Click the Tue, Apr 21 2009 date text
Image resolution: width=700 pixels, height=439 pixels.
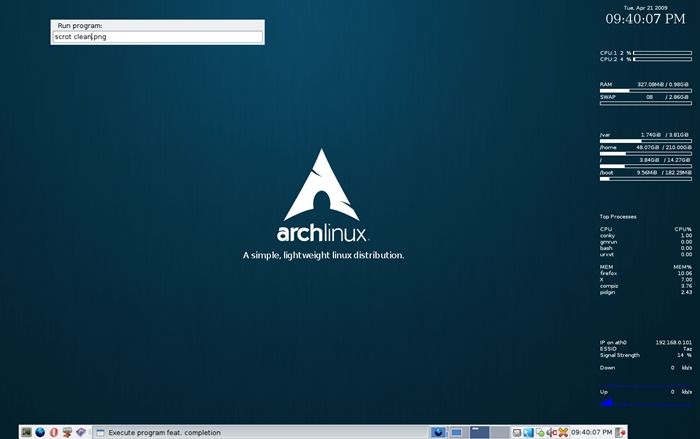point(646,8)
